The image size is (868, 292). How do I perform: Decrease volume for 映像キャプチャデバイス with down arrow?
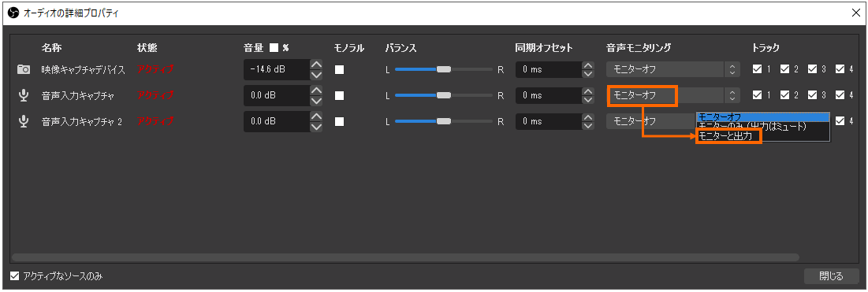pos(316,75)
